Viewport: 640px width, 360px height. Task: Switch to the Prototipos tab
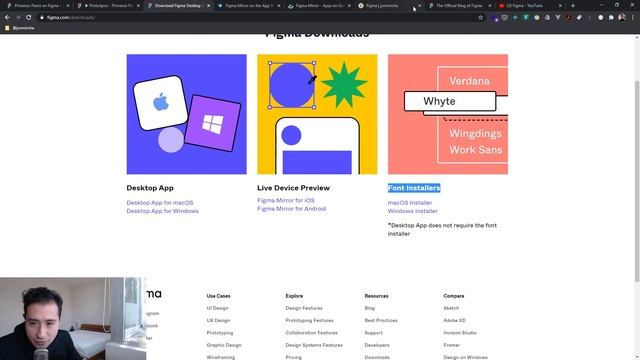point(108,6)
